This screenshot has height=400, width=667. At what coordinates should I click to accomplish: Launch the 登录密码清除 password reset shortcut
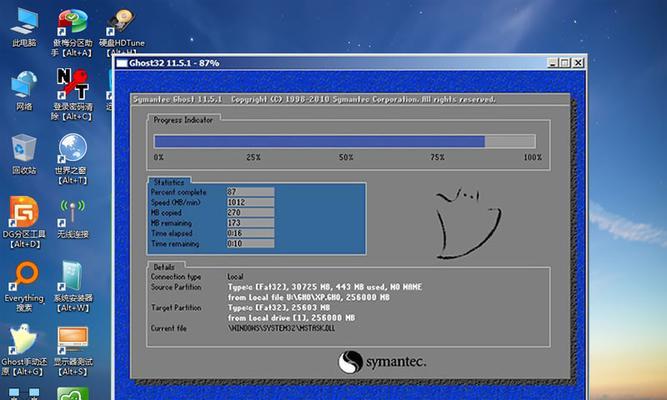coord(72,83)
